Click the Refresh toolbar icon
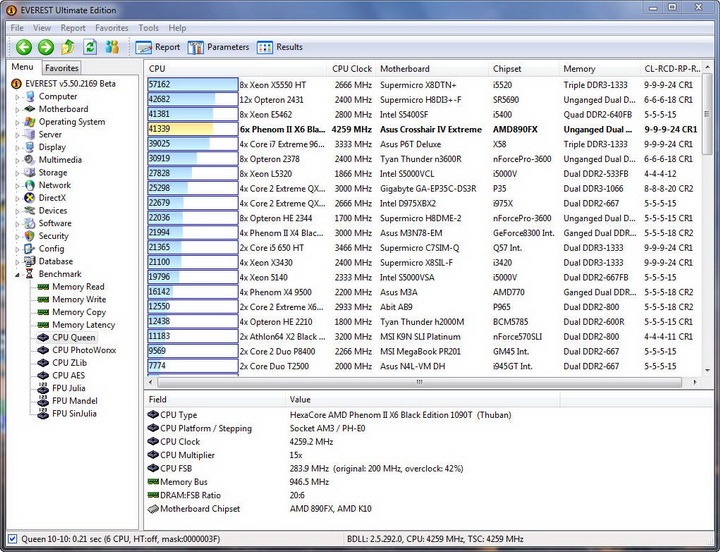720x552 pixels. coord(90,47)
